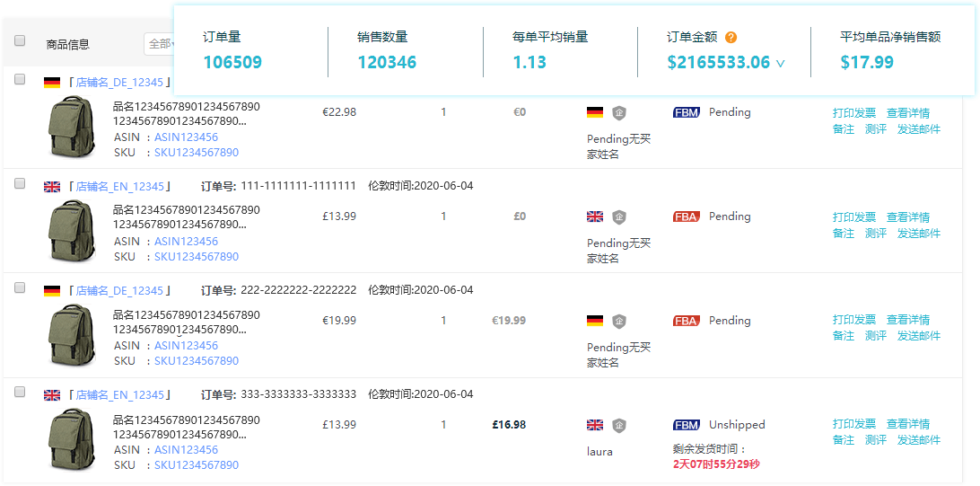Click the grey shield badge in laura's order row
This screenshot has height=486, width=980.
coord(618,425)
